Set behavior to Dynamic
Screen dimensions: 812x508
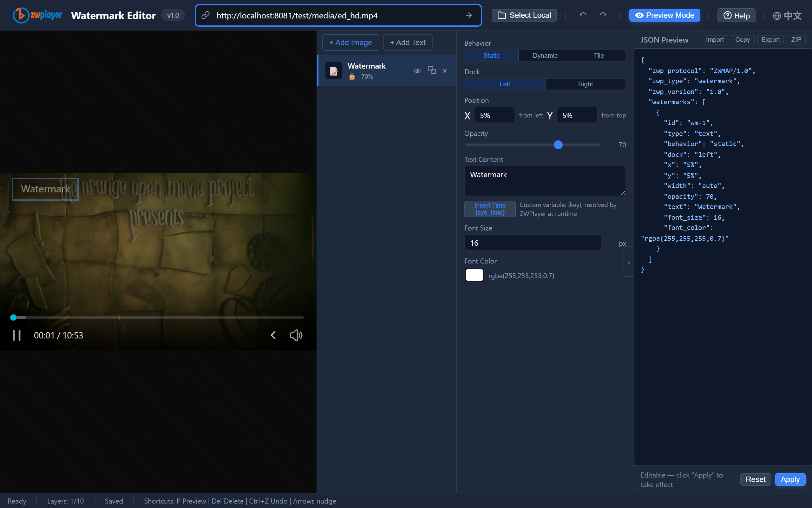pyautogui.click(x=545, y=56)
